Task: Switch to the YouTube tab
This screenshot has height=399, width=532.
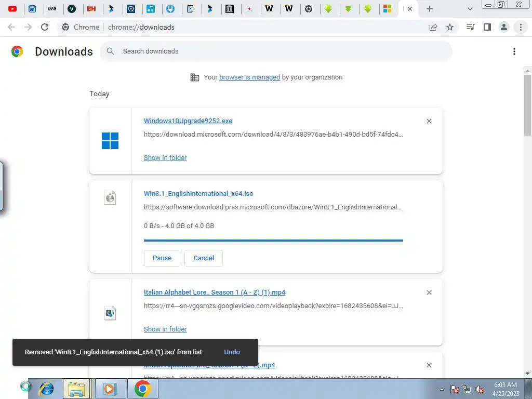Action: [x=12, y=9]
